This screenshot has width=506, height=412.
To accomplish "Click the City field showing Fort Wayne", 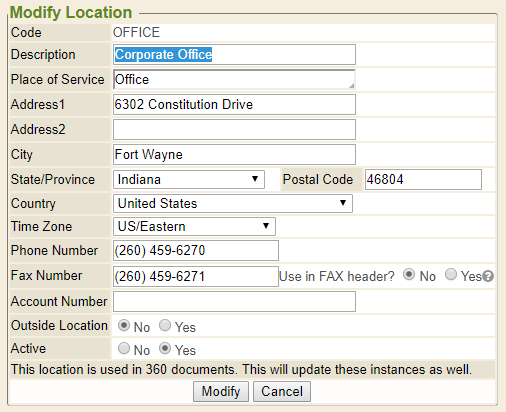I will click(234, 154).
